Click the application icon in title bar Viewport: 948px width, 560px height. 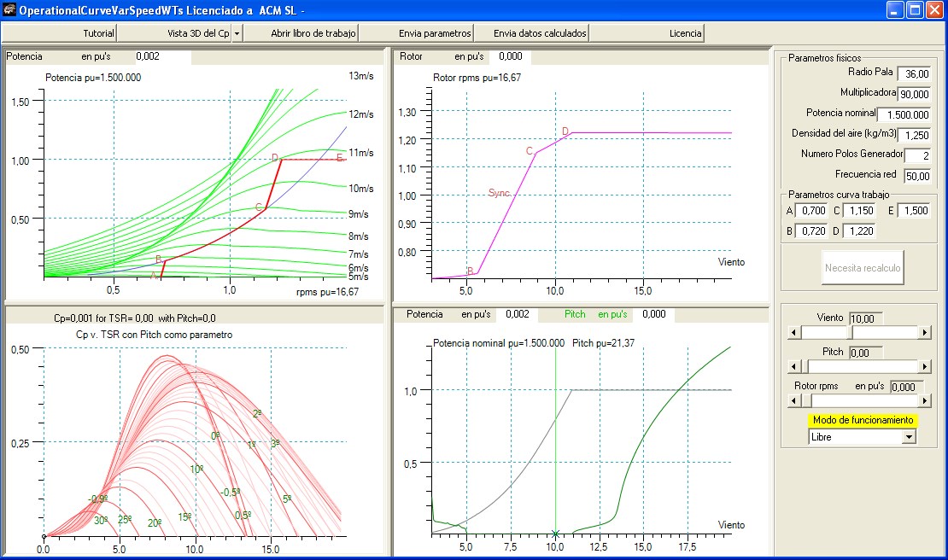coord(9,9)
